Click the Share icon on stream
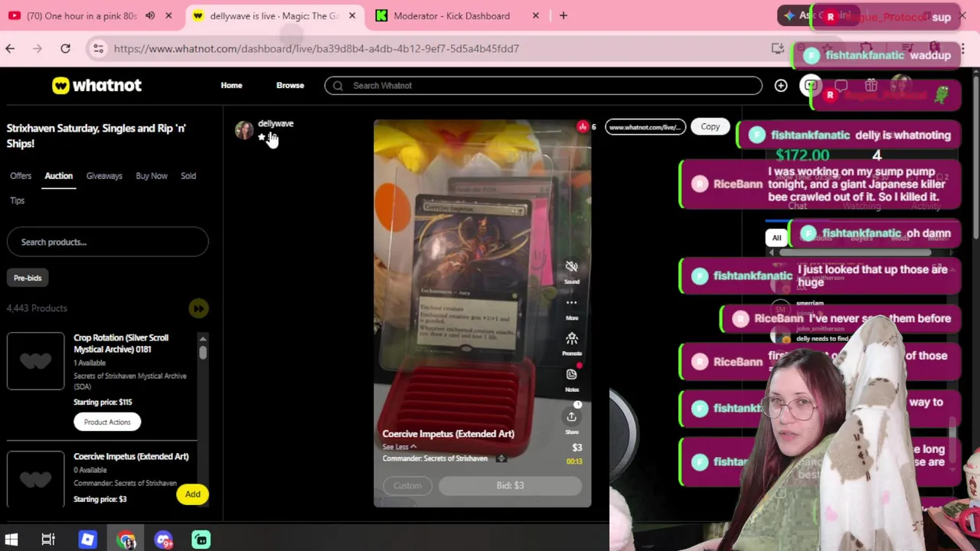The image size is (980, 551). pyautogui.click(x=572, y=416)
